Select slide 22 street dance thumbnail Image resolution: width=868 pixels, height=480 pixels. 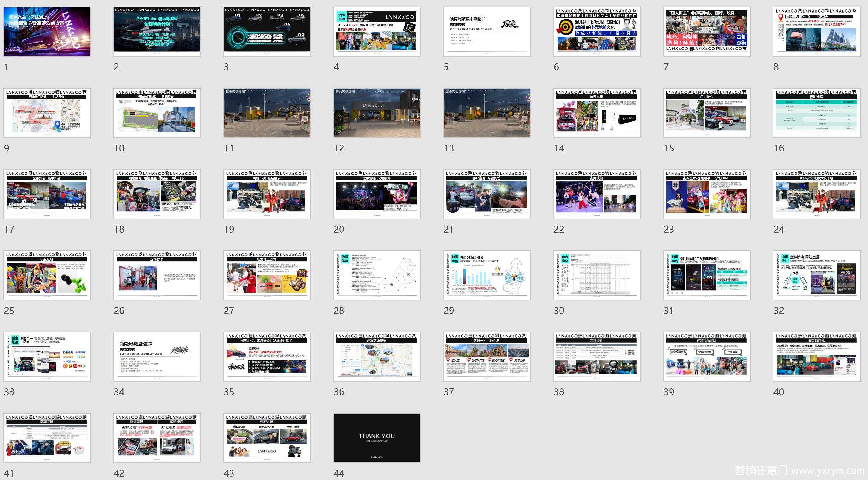[x=597, y=194]
